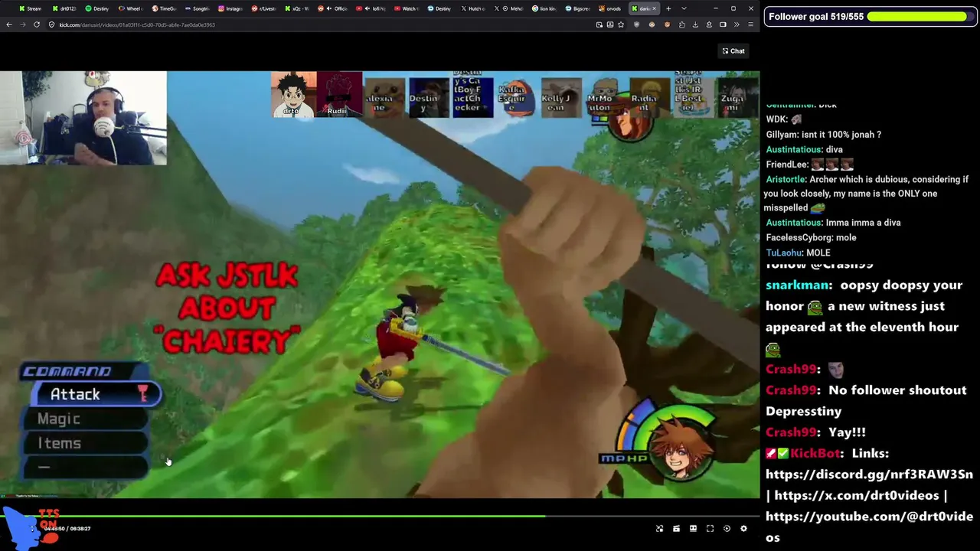Switch to the Stream tab
Screen dimensions: 980x551
(x=31, y=8)
